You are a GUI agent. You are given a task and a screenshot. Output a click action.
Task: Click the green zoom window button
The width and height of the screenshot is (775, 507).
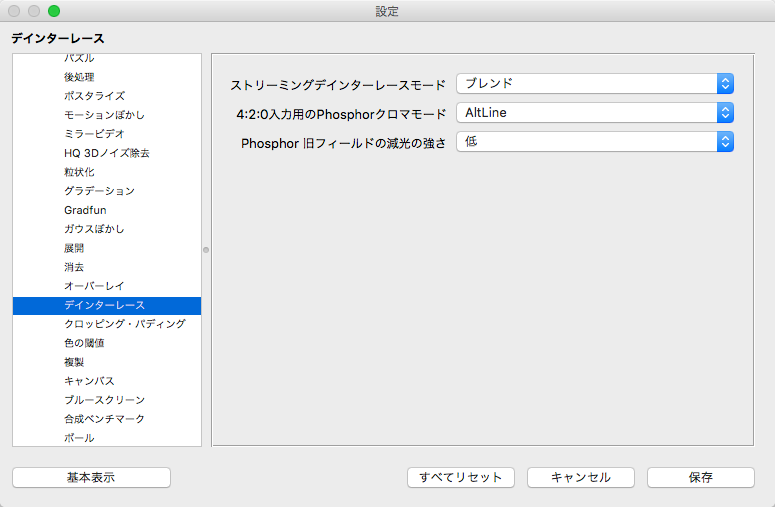pyautogui.click(x=54, y=11)
